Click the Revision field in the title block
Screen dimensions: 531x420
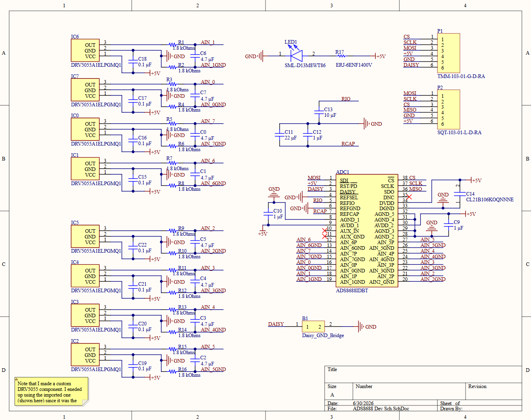493,391
